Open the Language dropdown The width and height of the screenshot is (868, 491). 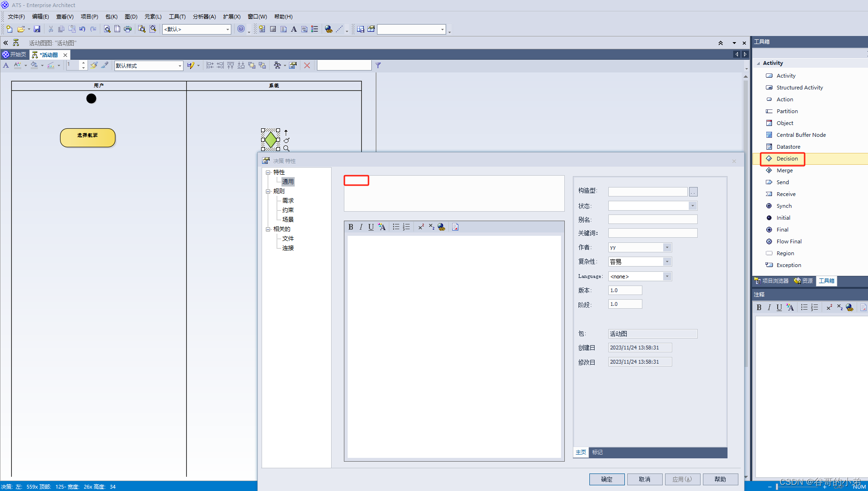coord(667,277)
